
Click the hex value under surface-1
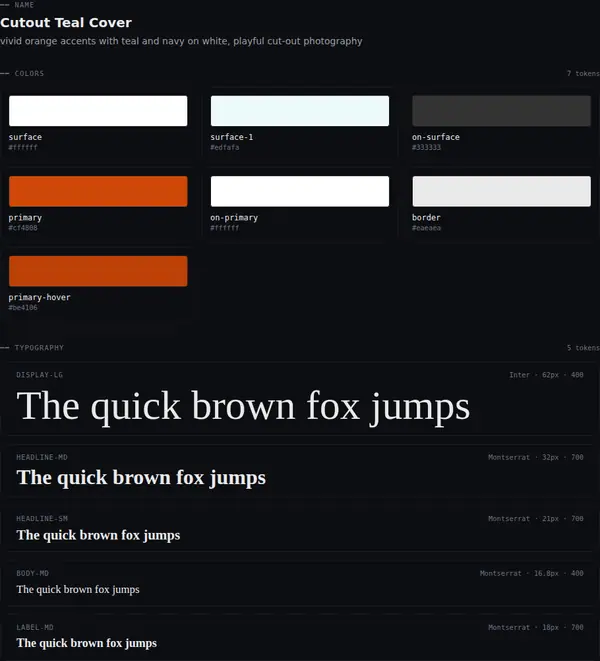pyautogui.click(x=225, y=148)
